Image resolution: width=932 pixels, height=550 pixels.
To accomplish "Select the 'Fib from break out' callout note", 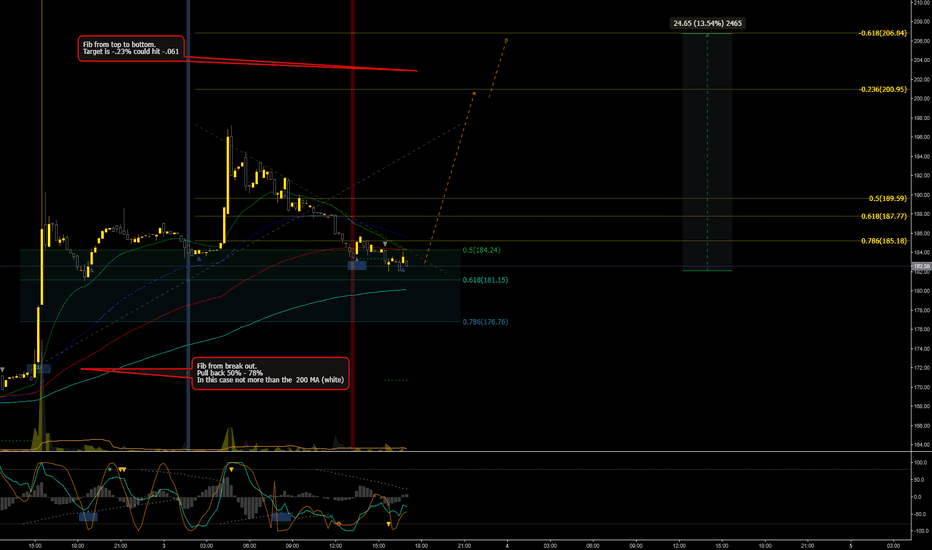I will pos(270,373).
